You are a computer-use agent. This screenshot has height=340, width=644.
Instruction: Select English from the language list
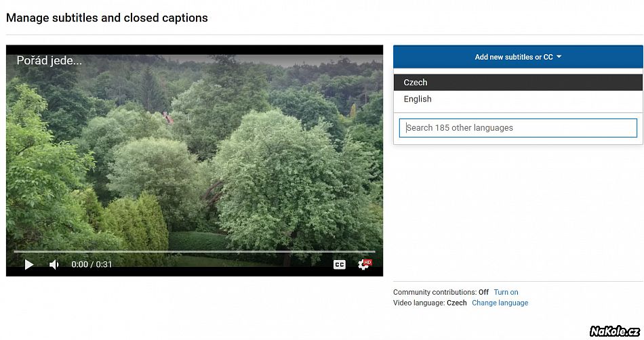click(x=518, y=100)
